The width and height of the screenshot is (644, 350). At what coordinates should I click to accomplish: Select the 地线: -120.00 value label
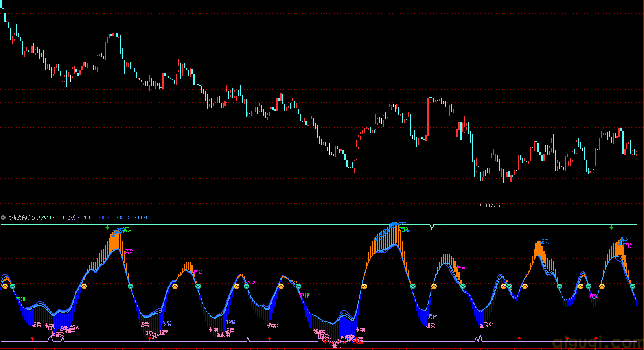80,217
